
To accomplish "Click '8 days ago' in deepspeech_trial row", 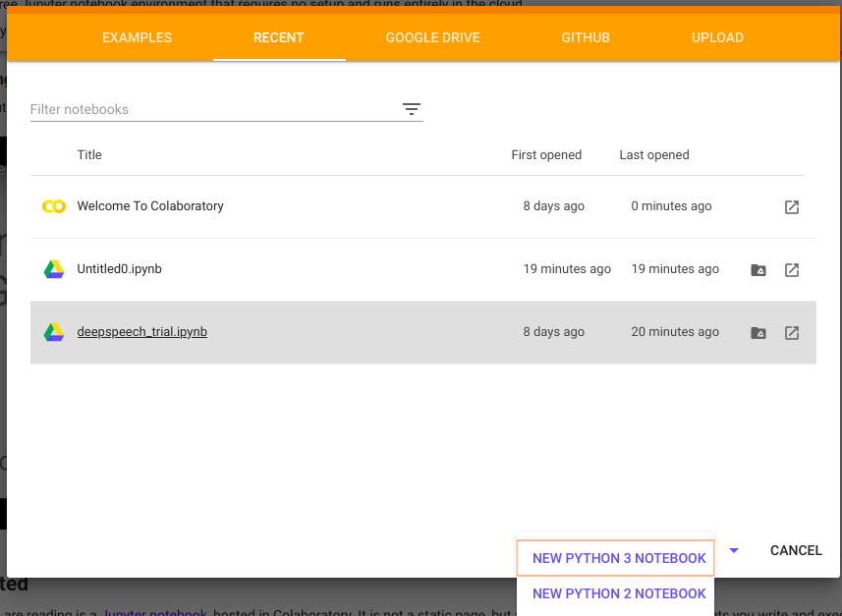I will pyautogui.click(x=553, y=332).
